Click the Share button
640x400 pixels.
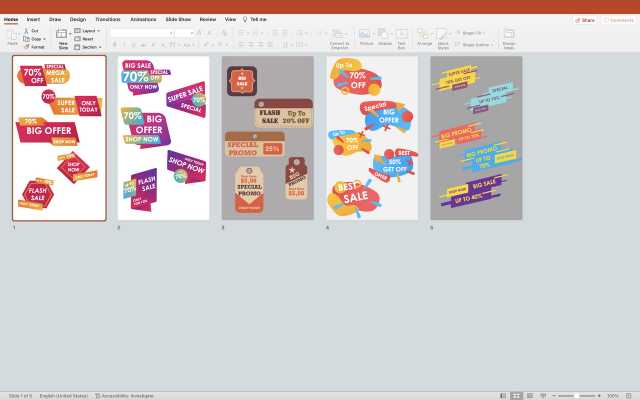tap(585, 19)
